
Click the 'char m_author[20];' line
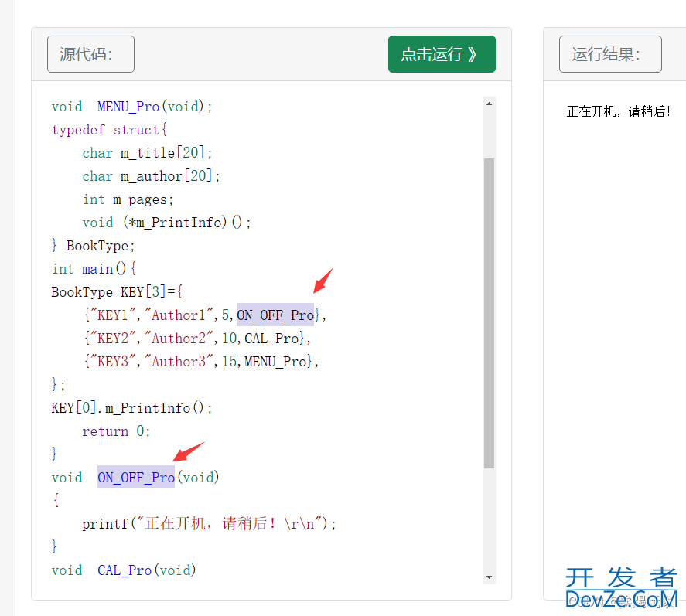(151, 175)
